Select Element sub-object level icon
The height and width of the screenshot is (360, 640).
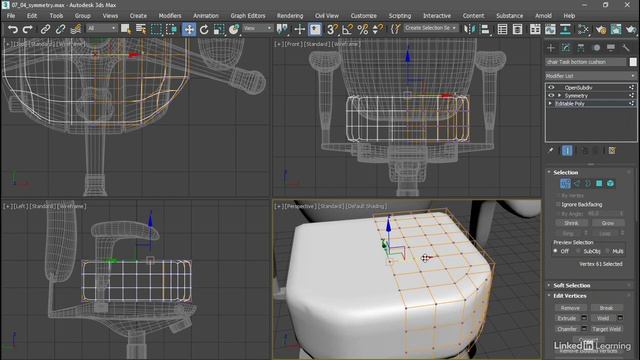610,184
